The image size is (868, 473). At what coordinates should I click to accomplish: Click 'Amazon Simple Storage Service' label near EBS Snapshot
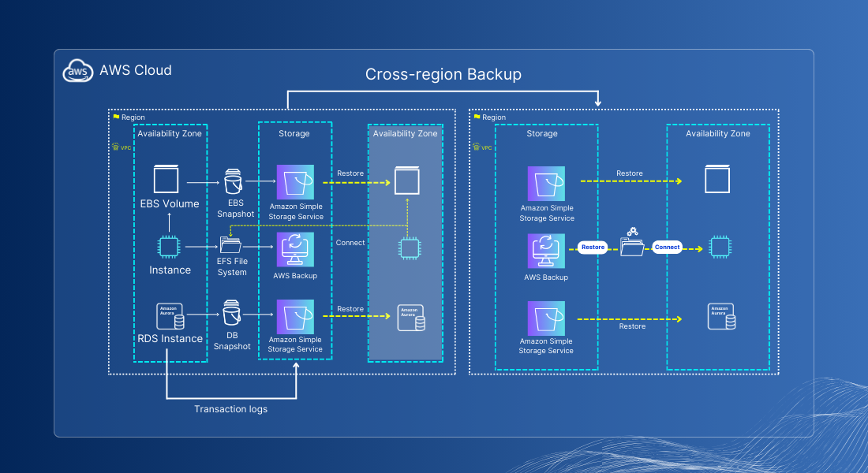coord(296,211)
